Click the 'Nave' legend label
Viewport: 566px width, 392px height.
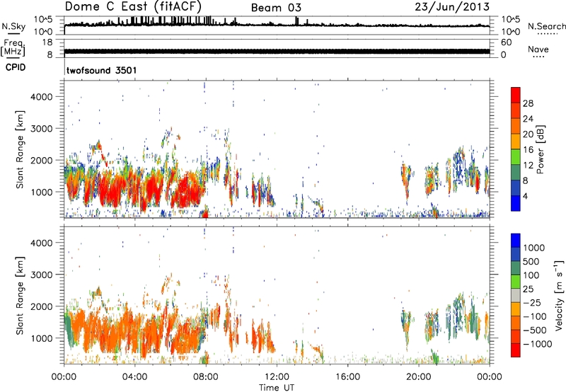(538, 49)
